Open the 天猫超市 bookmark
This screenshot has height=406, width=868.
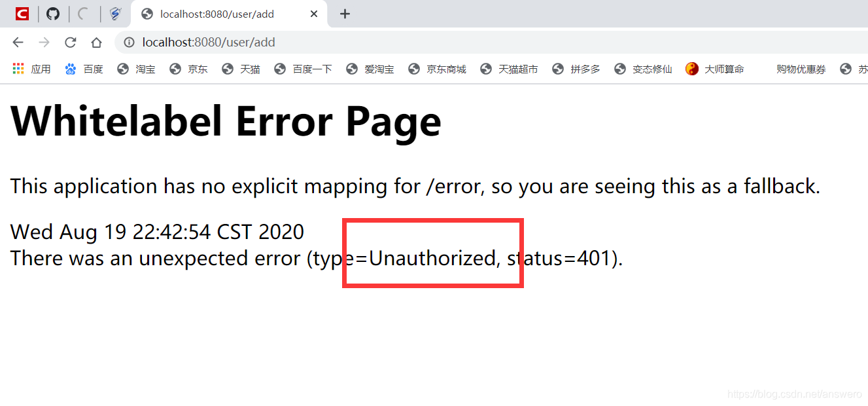coord(509,69)
